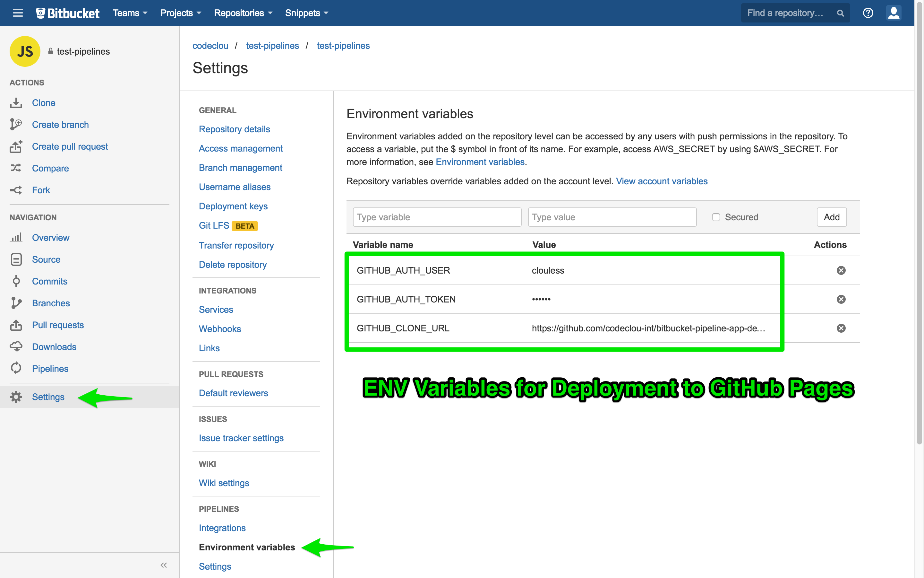924x578 pixels.
Task: Open Access management settings
Action: click(241, 148)
